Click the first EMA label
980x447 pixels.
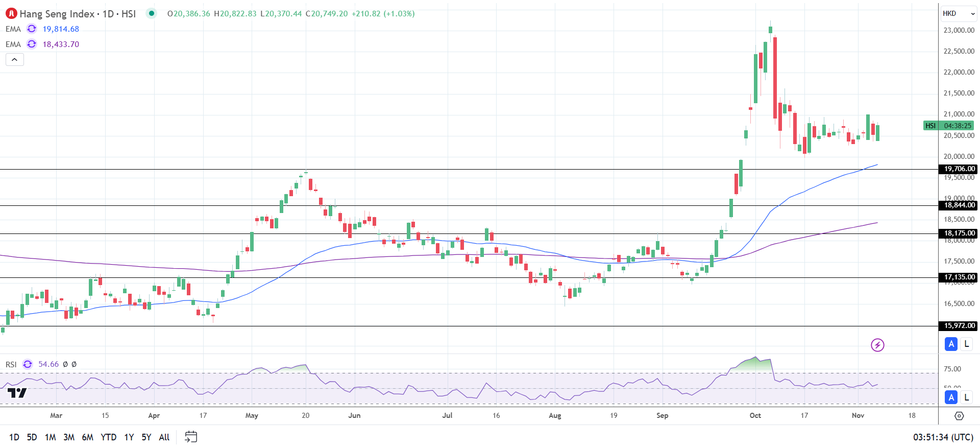[13, 29]
